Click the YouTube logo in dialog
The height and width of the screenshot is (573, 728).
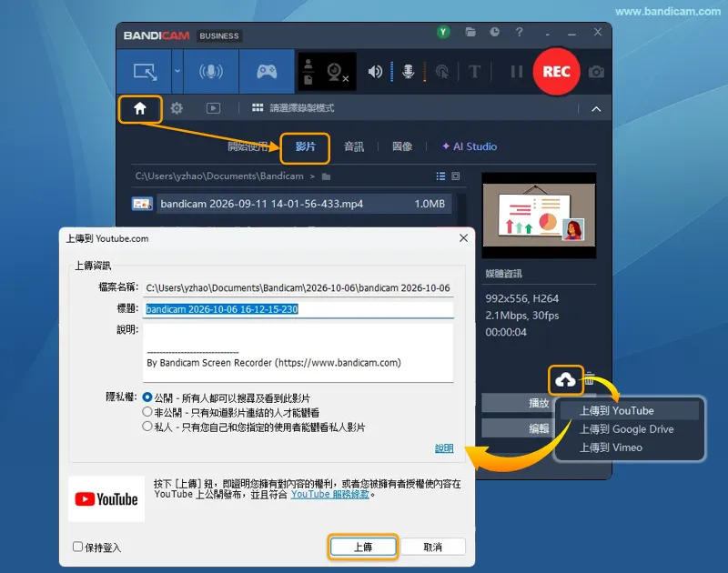click(x=106, y=499)
